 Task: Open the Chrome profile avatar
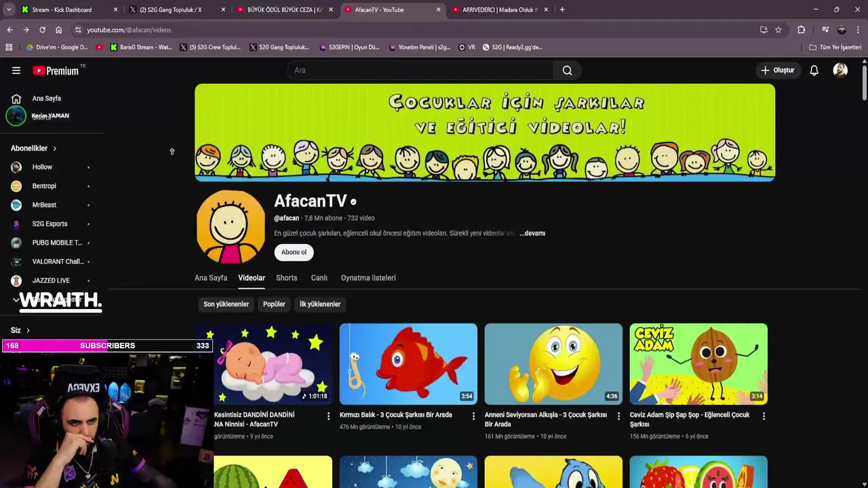[842, 30]
